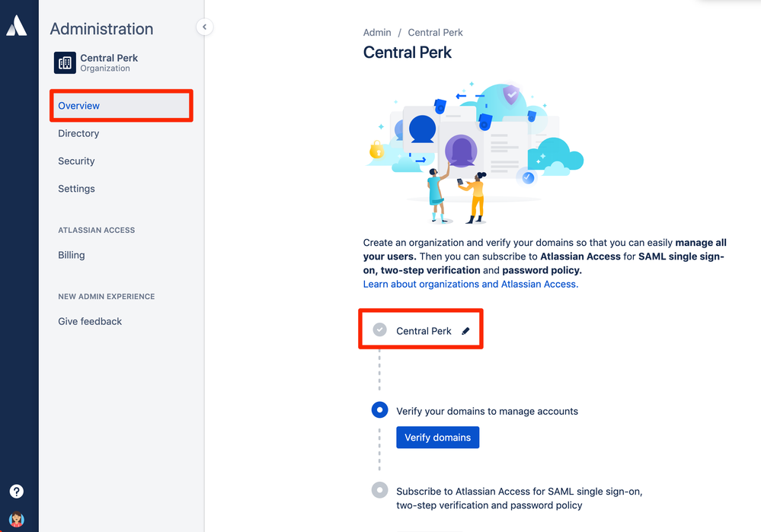Click the Verify domains button
761x532 pixels.
coord(437,437)
